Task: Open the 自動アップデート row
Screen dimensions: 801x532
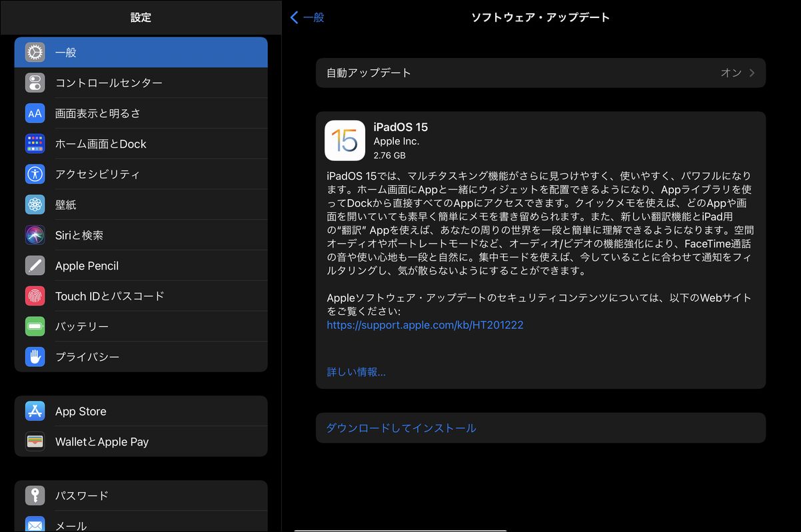Action: click(x=540, y=73)
